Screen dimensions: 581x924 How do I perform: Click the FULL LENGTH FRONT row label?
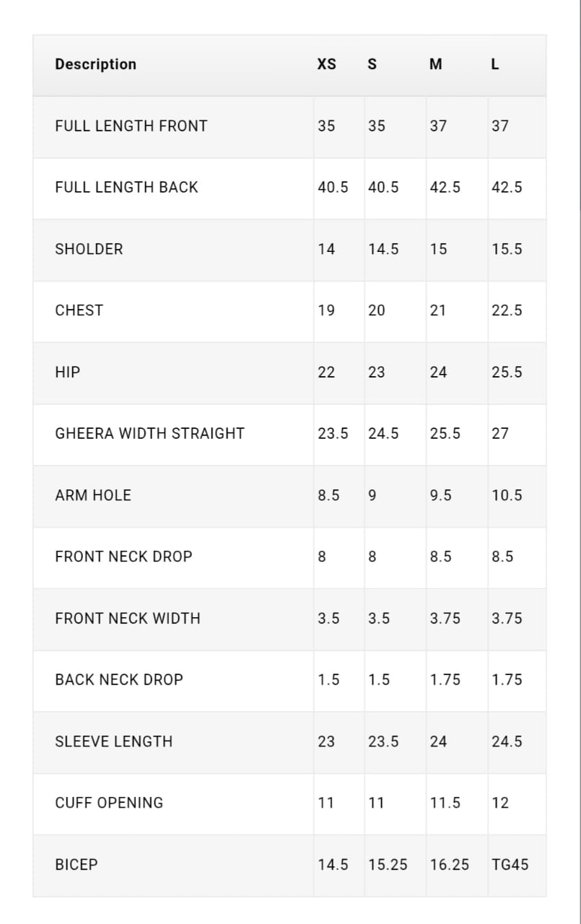(x=131, y=126)
